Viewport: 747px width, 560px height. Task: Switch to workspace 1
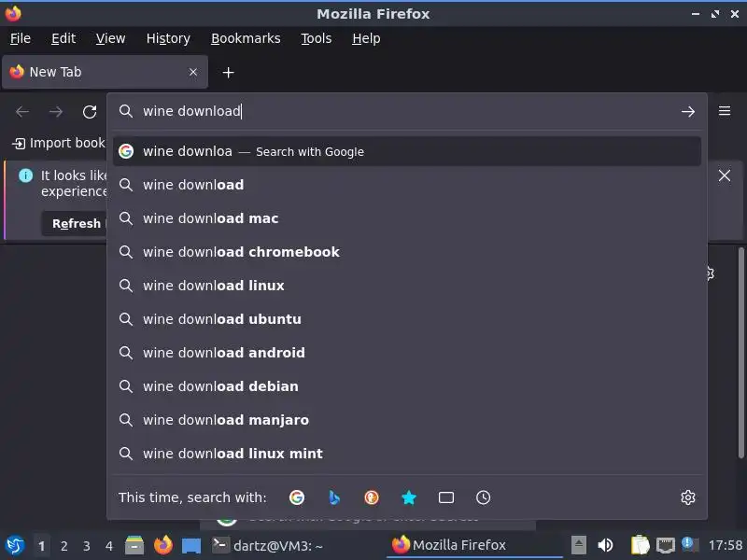[x=41, y=546]
